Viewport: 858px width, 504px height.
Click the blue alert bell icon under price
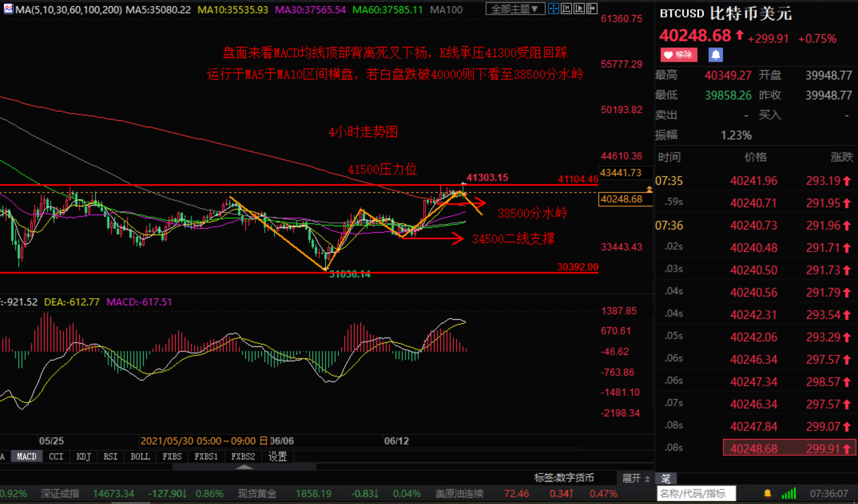(715, 54)
